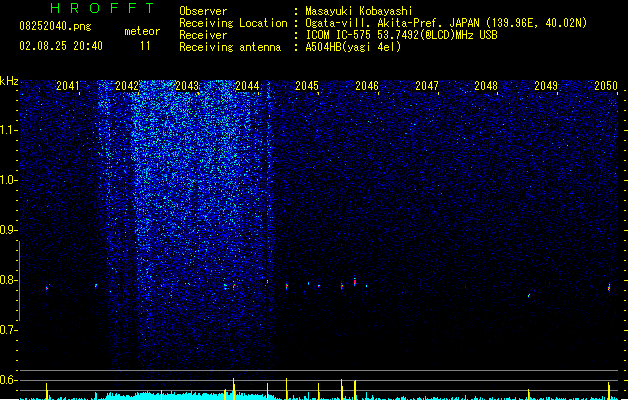
Task: Click the meteor count value 11
Action: (145, 46)
